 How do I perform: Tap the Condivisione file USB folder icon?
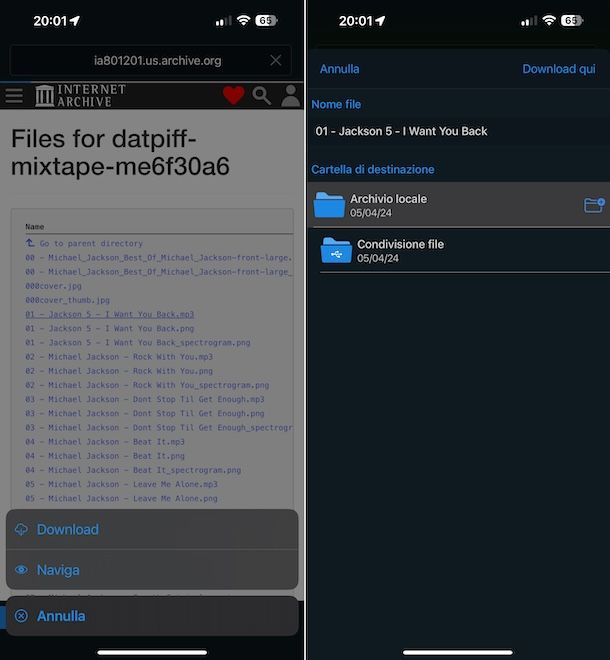point(336,250)
